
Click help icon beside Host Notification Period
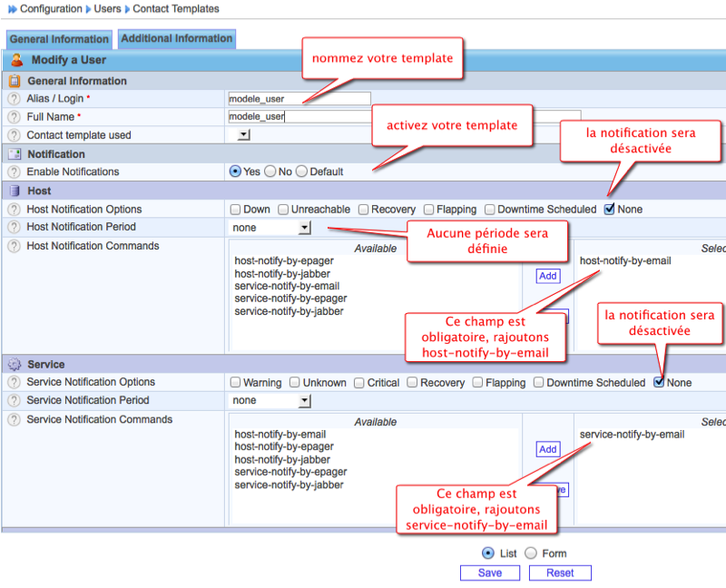click(14, 228)
